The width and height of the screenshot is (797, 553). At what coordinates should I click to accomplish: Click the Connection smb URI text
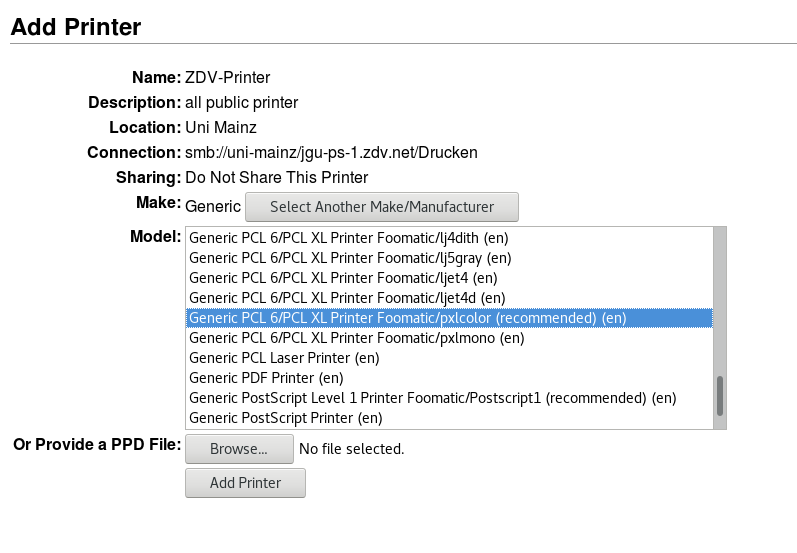click(331, 152)
